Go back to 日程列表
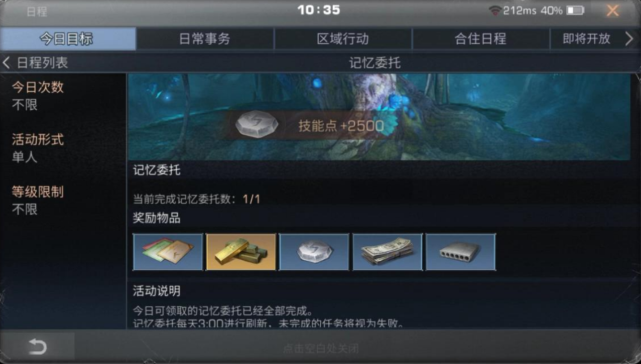Screen dimensions: 641x364 [x=35, y=63]
